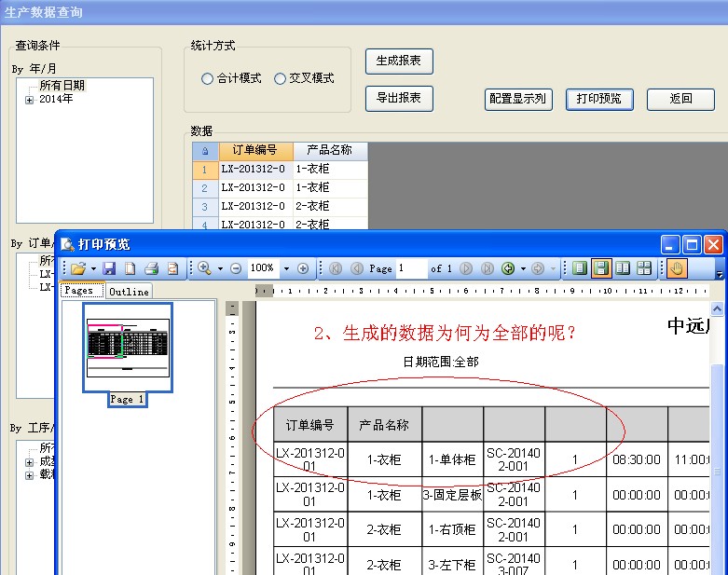Click the page number input box
The width and height of the screenshot is (728, 575).
[411, 268]
